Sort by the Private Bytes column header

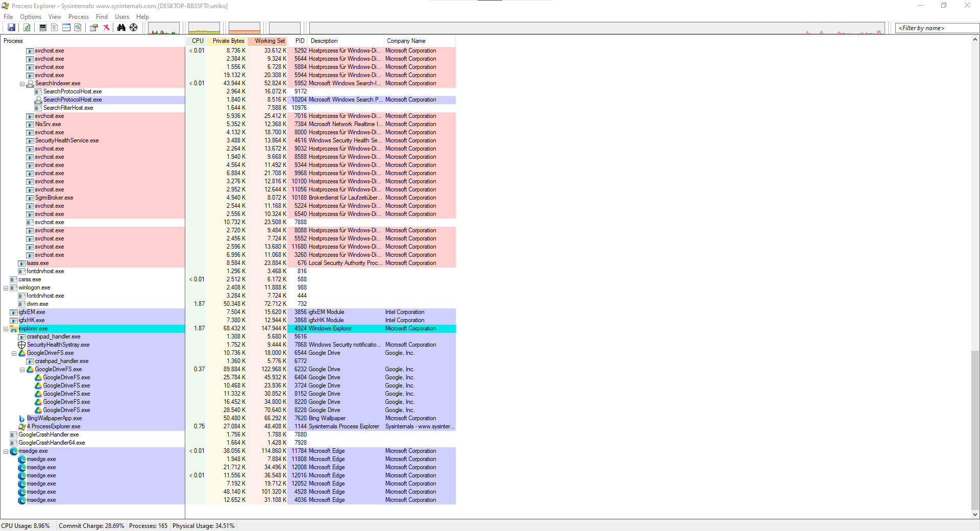(227, 41)
